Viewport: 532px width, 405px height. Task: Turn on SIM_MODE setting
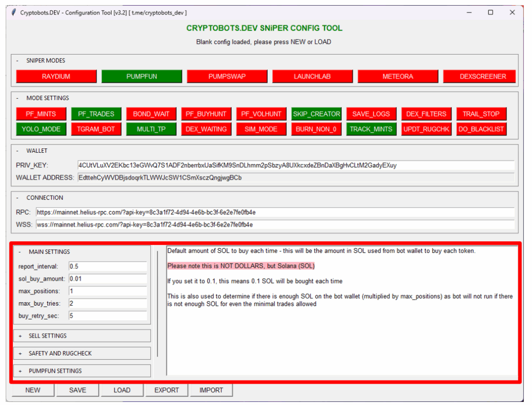tap(261, 129)
